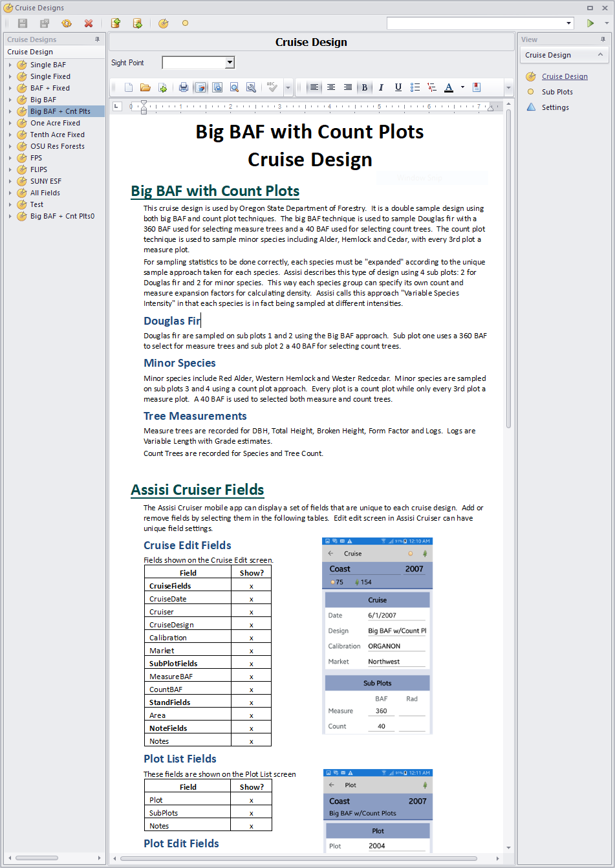Click the print preview icon
Viewport: 615px width, 868px height.
pos(217,87)
